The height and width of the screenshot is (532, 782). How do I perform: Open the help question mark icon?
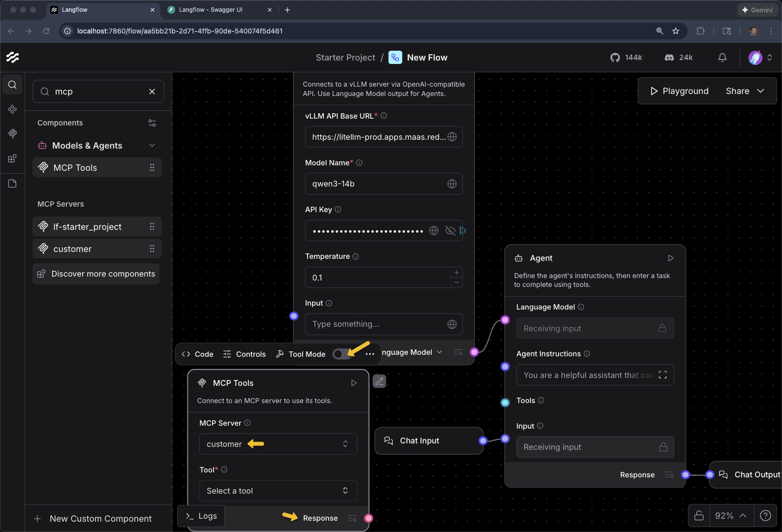765,515
